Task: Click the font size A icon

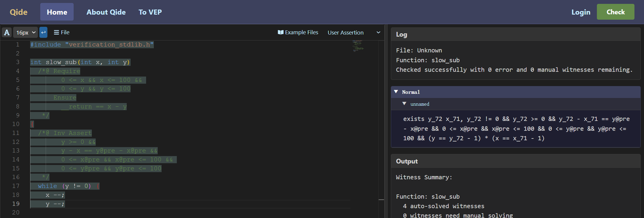Action: pyautogui.click(x=7, y=32)
